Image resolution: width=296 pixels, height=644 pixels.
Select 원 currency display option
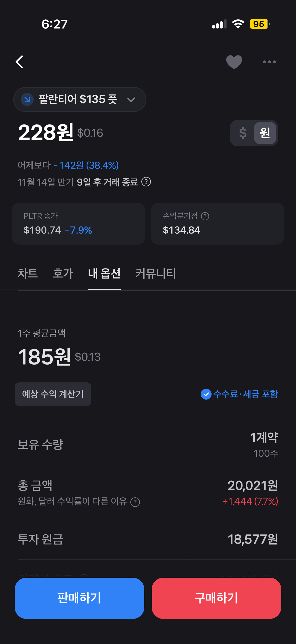coord(265,133)
